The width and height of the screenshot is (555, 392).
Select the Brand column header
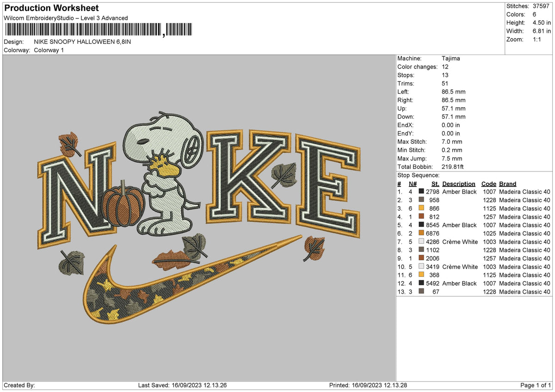(508, 184)
